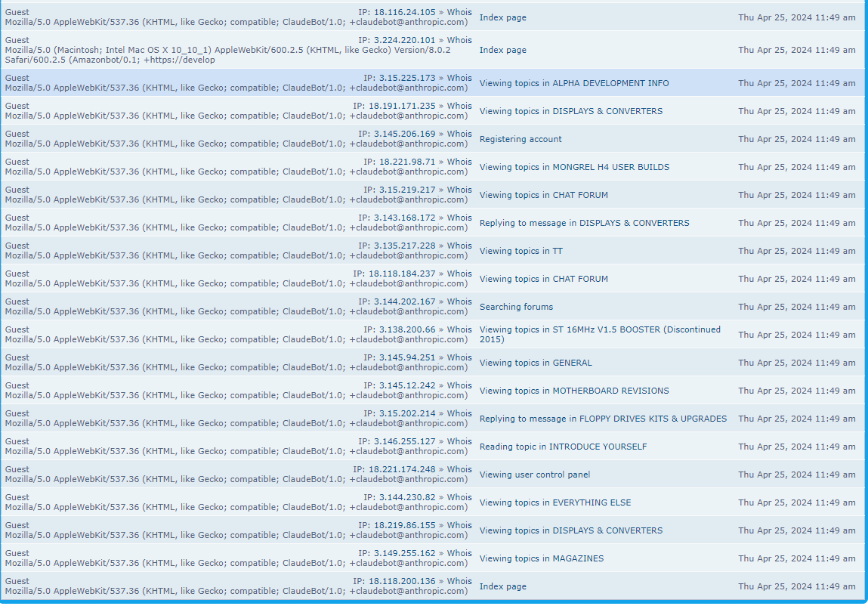Click Reading topic in INTRODUCE YOURSELF
Image resolution: width=868 pixels, height=606 pixels.
tap(563, 447)
